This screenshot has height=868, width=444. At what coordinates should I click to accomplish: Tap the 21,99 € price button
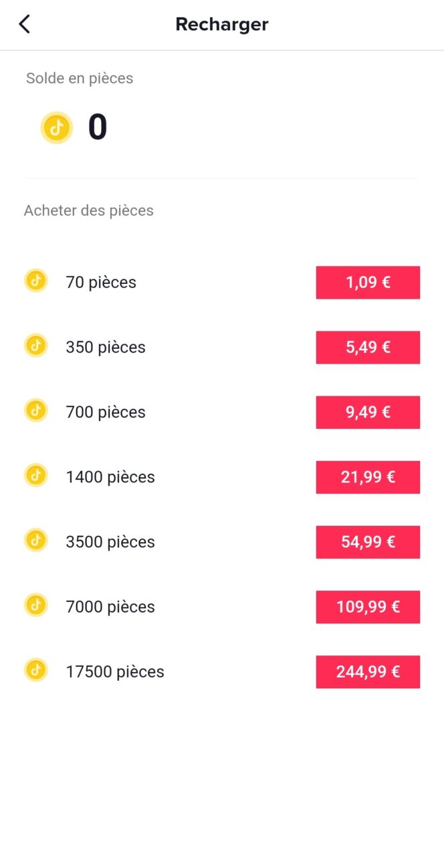click(x=368, y=476)
